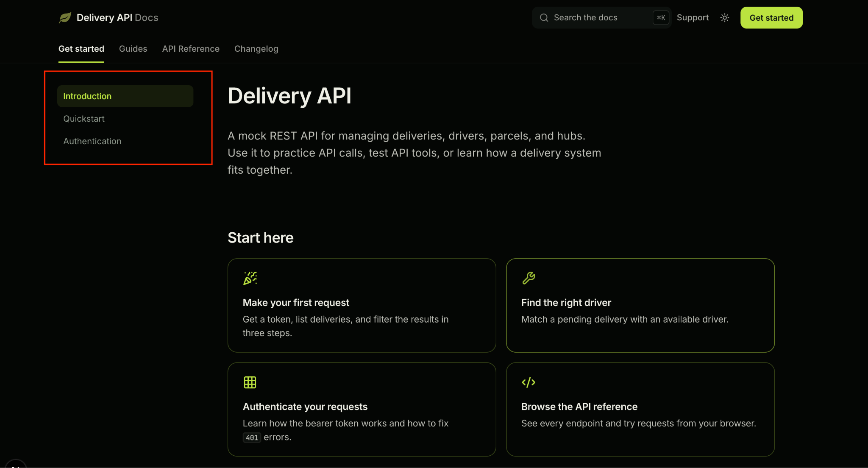The height and width of the screenshot is (468, 868).
Task: Open the Support link
Action: [693, 18]
